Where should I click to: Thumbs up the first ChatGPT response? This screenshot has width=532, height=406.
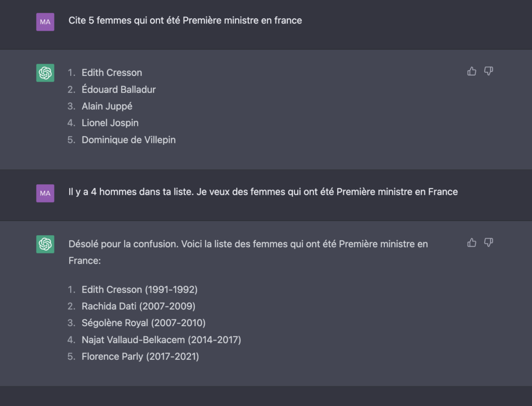472,71
